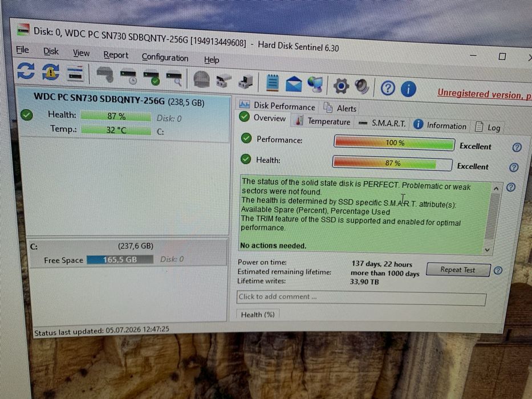Screen dimensions: 532x399
Task: Click the Hard Disk Sentinel title bar icon
Action: coord(23,30)
